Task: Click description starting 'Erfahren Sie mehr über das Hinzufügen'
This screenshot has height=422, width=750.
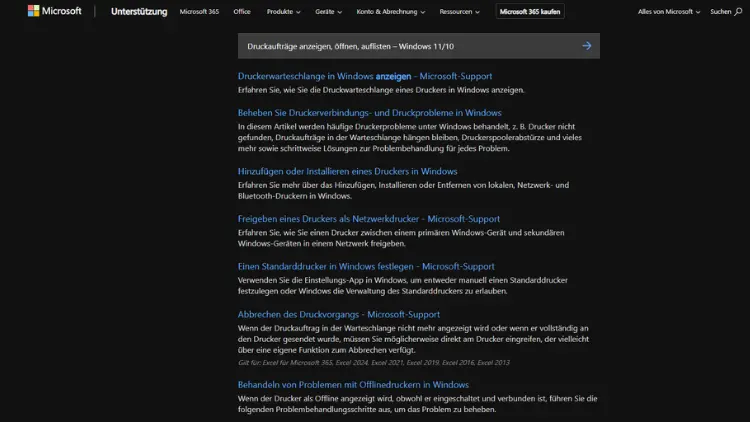Action: [404, 190]
